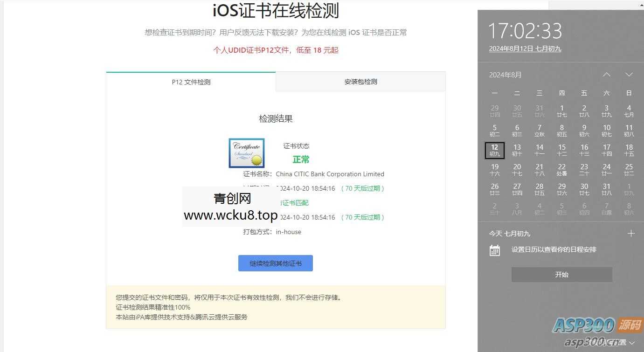Click the Certificate seal image in the results
Screen dimensions: 644x352
(246, 152)
